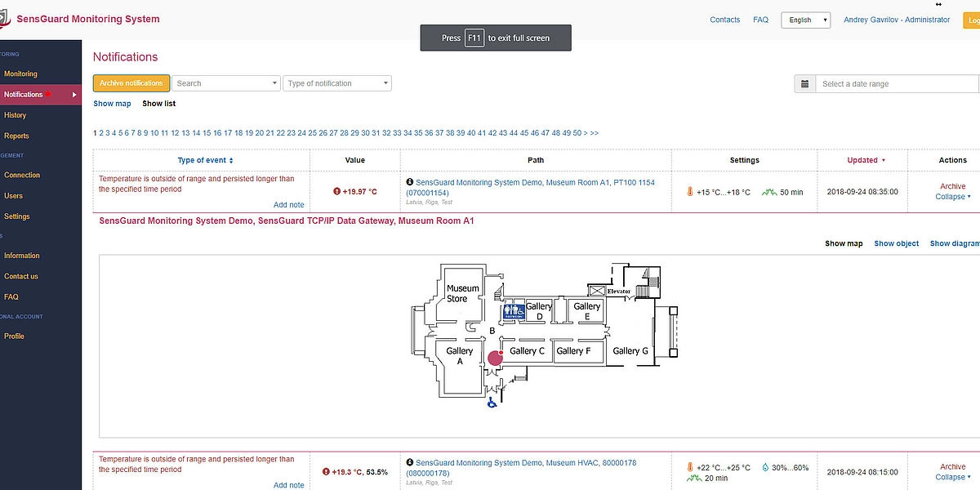Select Show map tab above the floor plan
This screenshot has height=490, width=980.
pos(844,243)
